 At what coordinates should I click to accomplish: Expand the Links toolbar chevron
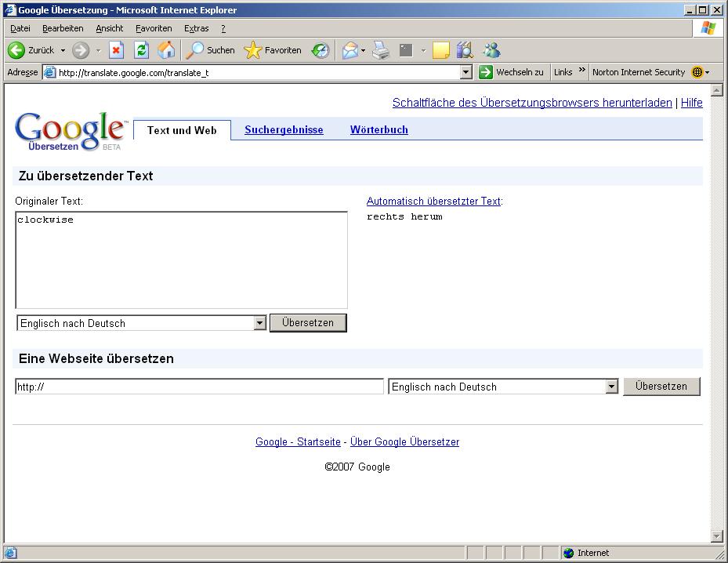coord(581,70)
